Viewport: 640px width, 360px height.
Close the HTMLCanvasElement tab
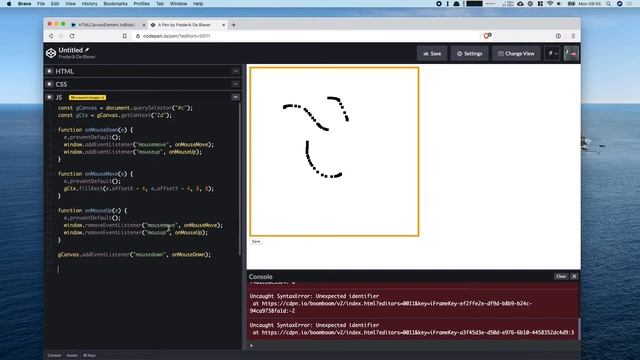point(144,25)
